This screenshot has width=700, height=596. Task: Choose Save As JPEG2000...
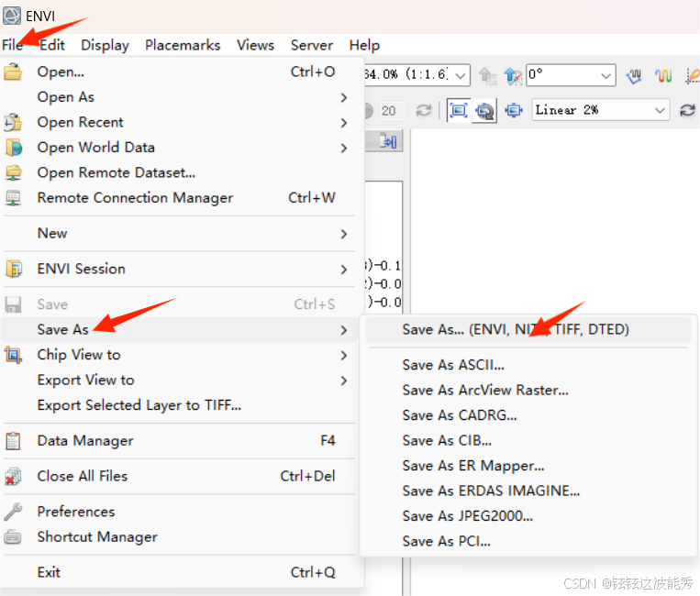pyautogui.click(x=528, y=516)
